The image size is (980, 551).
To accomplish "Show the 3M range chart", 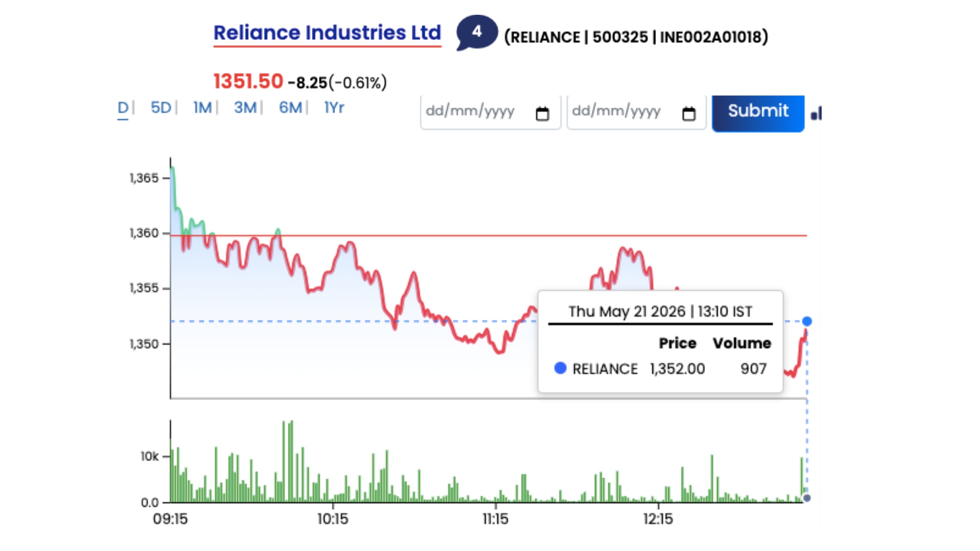I will 245,108.
